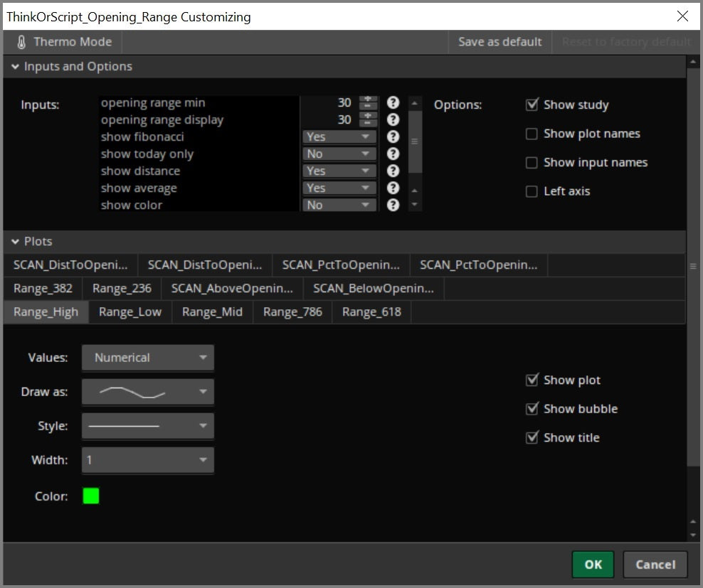Decrease opening range display with minus
This screenshot has width=703, height=588.
point(368,123)
